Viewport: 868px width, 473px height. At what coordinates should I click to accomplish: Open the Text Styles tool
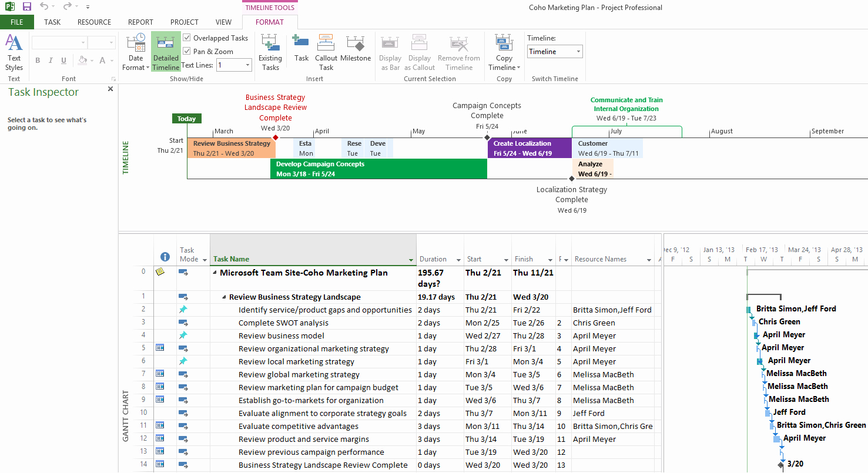coord(14,52)
